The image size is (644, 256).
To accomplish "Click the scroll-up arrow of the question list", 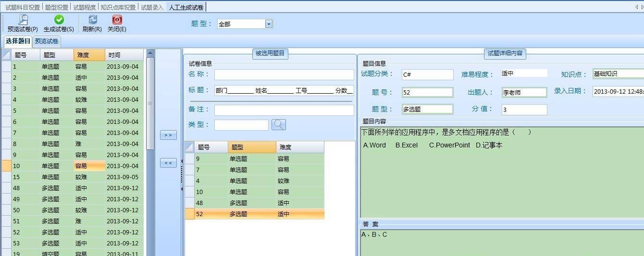I will (x=150, y=53).
